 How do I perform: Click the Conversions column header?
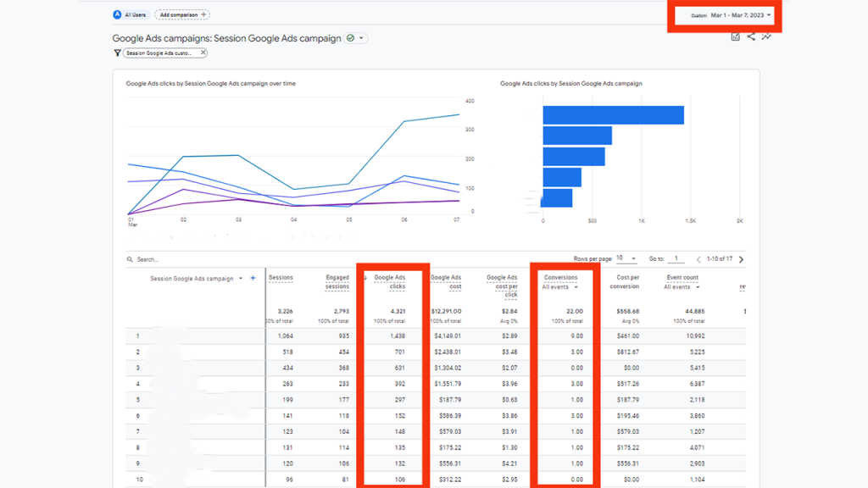560,278
